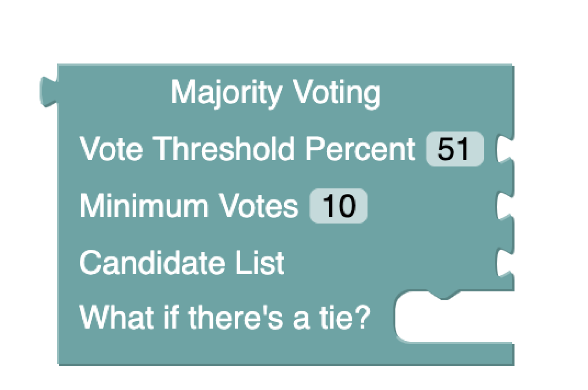This screenshot has height=390, width=588.
Task: Click input socket on Minimum Votes row
Action: coord(504,206)
